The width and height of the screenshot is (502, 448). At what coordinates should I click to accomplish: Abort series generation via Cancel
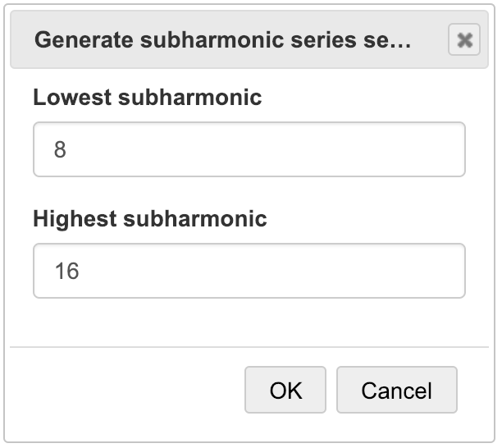pos(396,390)
